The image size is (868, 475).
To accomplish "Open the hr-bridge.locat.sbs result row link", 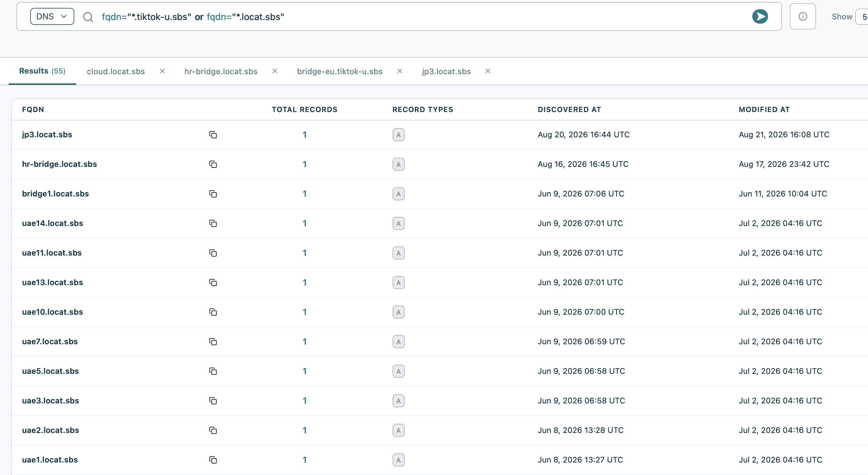I will click(59, 164).
